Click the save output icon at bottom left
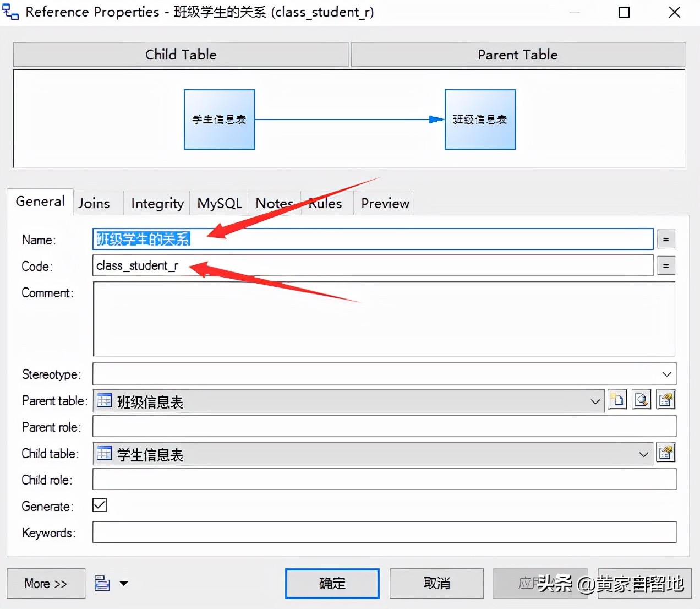The image size is (700, 609). click(102, 583)
